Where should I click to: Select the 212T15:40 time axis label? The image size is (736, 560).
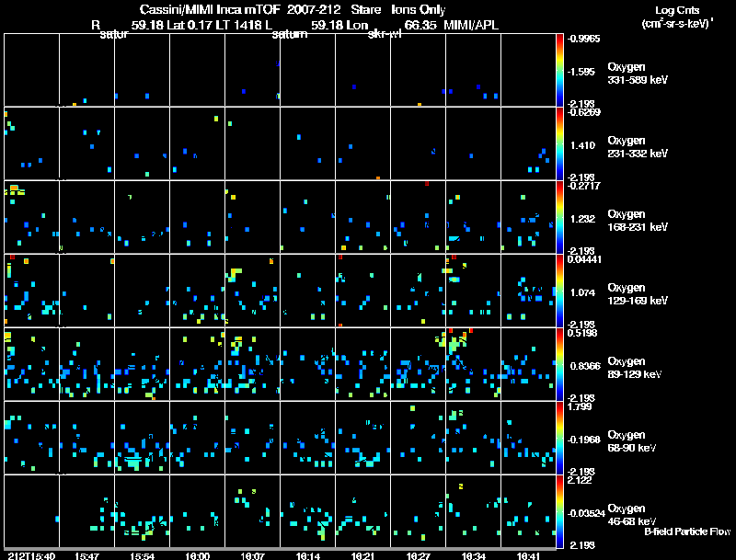pos(31,555)
